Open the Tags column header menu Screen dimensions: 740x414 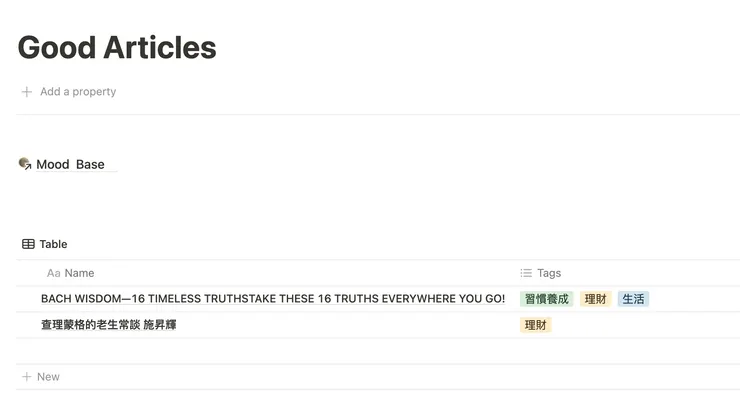click(x=549, y=273)
